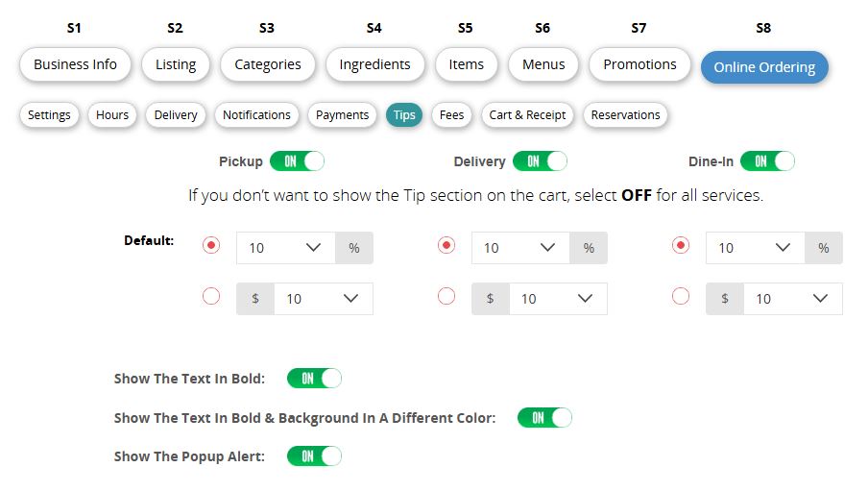Expand the Pickup dollar tip dropdown
Image resolution: width=868 pixels, height=492 pixels.
point(323,299)
